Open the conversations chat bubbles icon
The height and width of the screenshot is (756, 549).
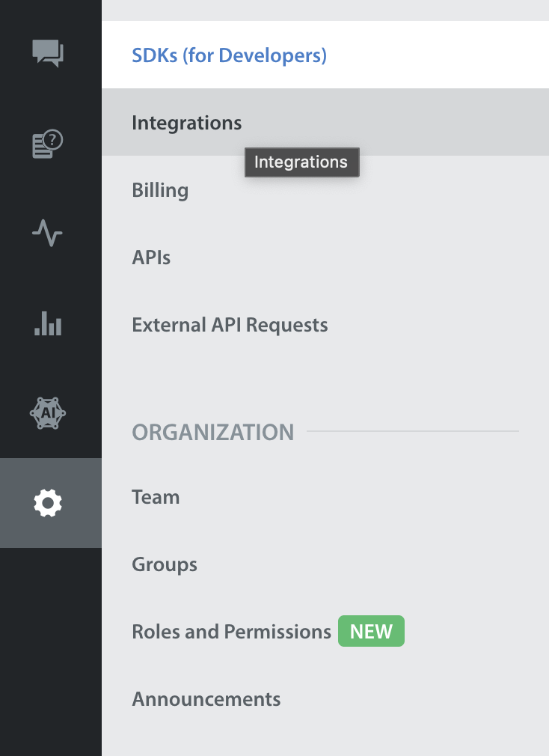click(48, 53)
